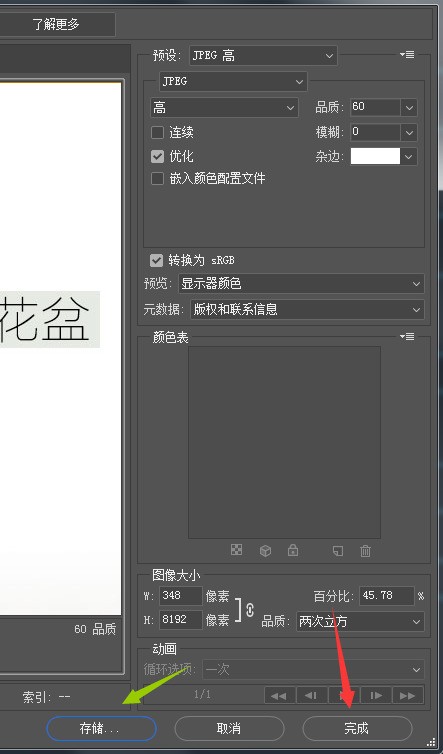The height and width of the screenshot is (754, 443).
Task: Click the lock color icon
Action: click(x=293, y=550)
